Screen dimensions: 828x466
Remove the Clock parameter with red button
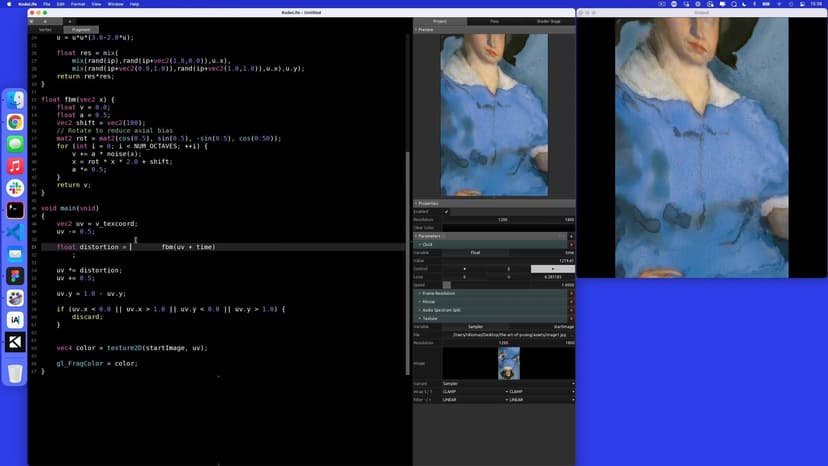pos(571,244)
